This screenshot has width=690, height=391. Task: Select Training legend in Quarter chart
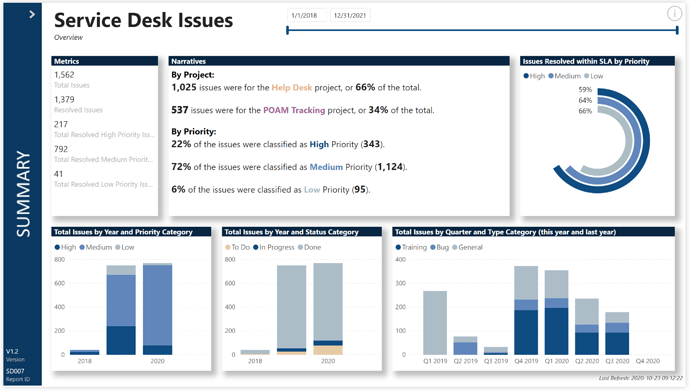(x=411, y=247)
